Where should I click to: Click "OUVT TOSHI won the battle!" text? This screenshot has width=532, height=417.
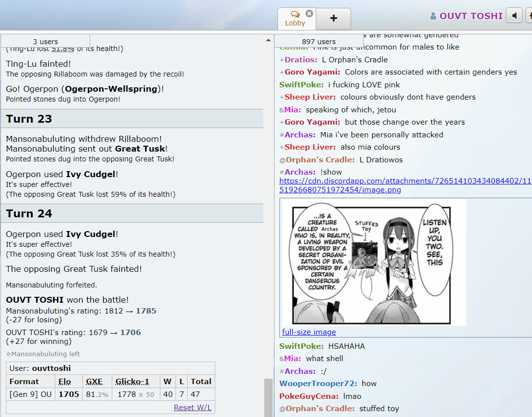click(x=67, y=300)
